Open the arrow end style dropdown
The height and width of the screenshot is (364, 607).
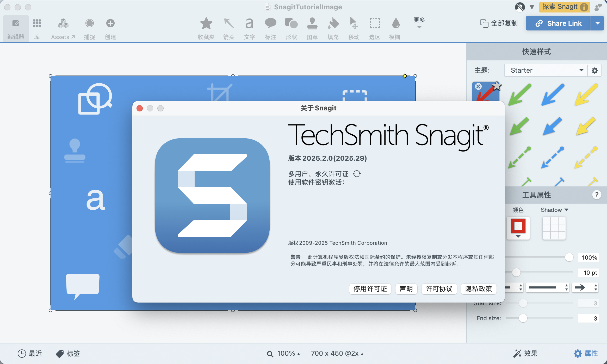tap(585, 287)
